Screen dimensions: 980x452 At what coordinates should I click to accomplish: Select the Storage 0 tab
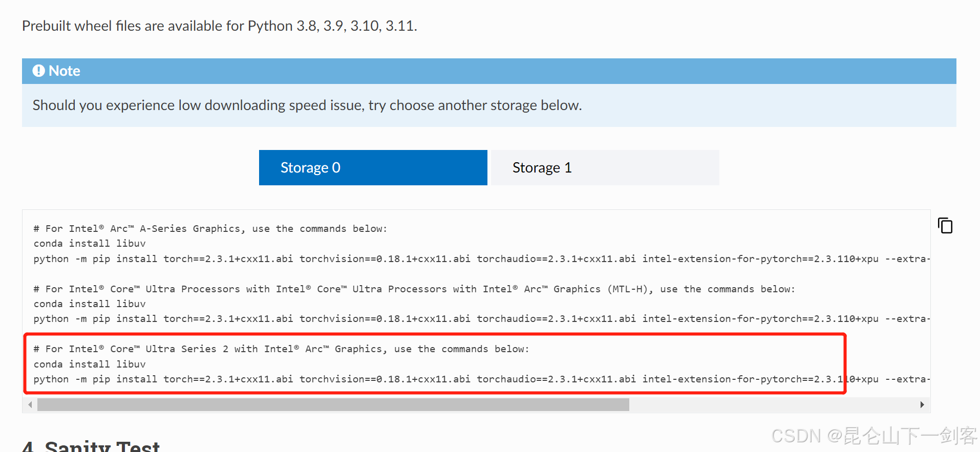[x=372, y=167]
